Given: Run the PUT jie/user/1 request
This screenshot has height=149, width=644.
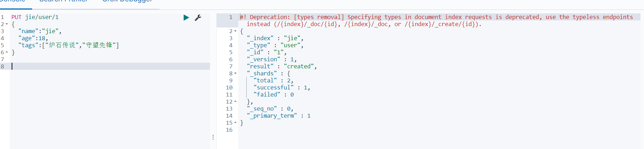Looking at the screenshot, I should (186, 17).
